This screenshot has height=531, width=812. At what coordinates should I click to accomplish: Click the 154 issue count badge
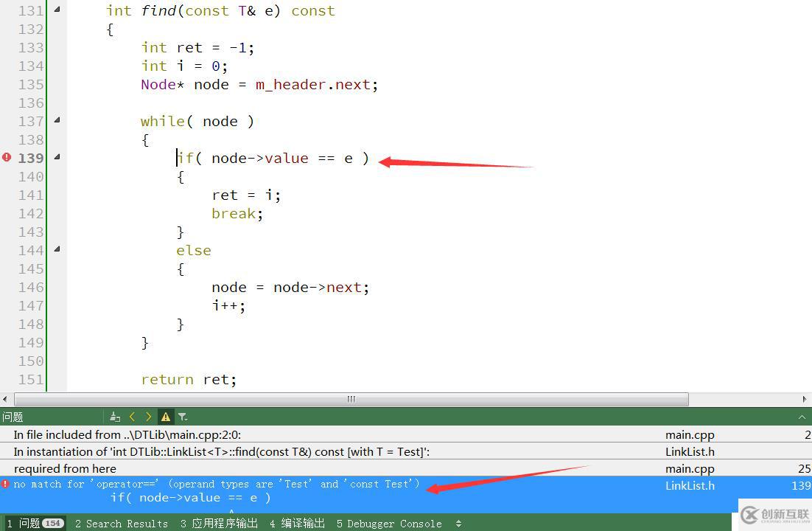point(53,523)
